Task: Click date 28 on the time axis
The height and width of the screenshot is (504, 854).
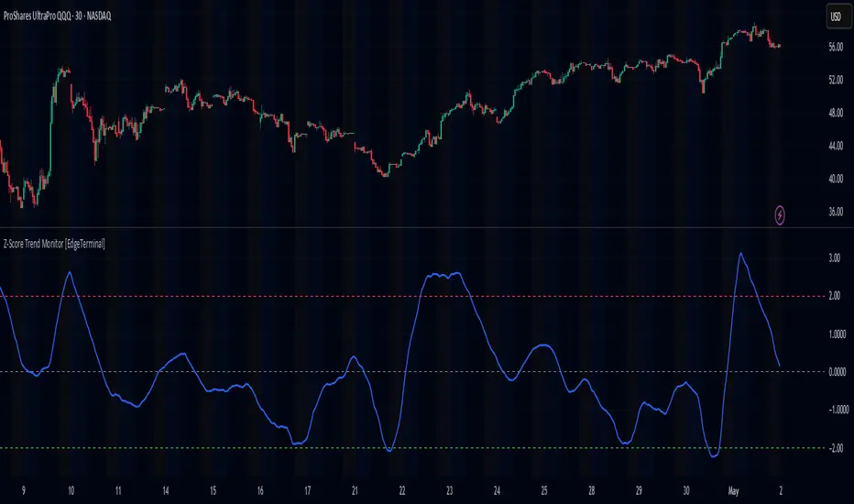Action: (592, 491)
